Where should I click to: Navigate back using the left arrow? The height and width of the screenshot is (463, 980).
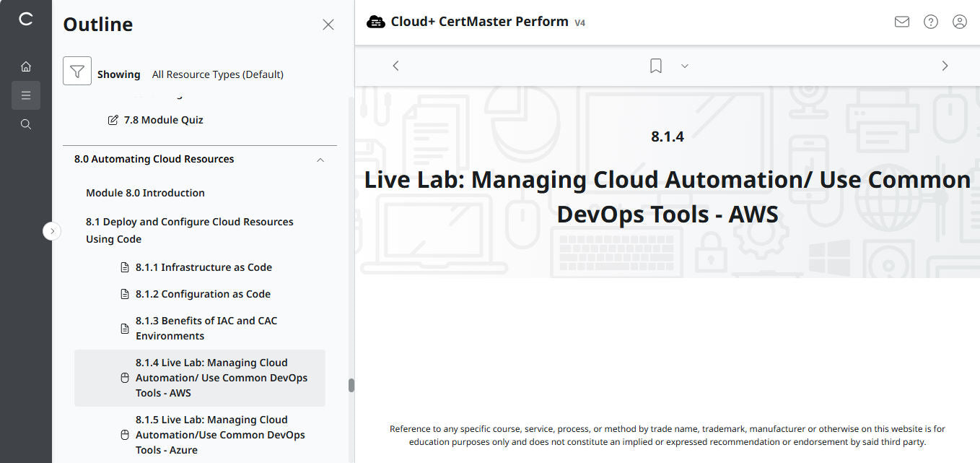(395, 65)
